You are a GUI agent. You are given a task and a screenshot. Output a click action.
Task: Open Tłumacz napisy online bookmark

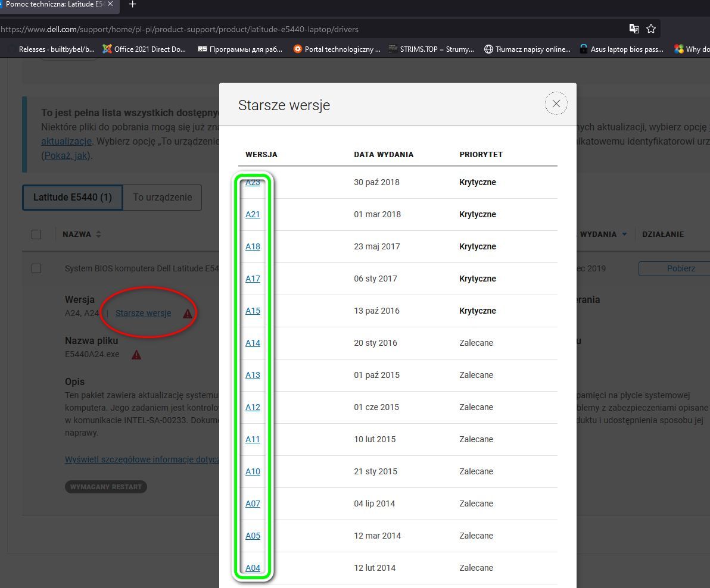coord(528,49)
